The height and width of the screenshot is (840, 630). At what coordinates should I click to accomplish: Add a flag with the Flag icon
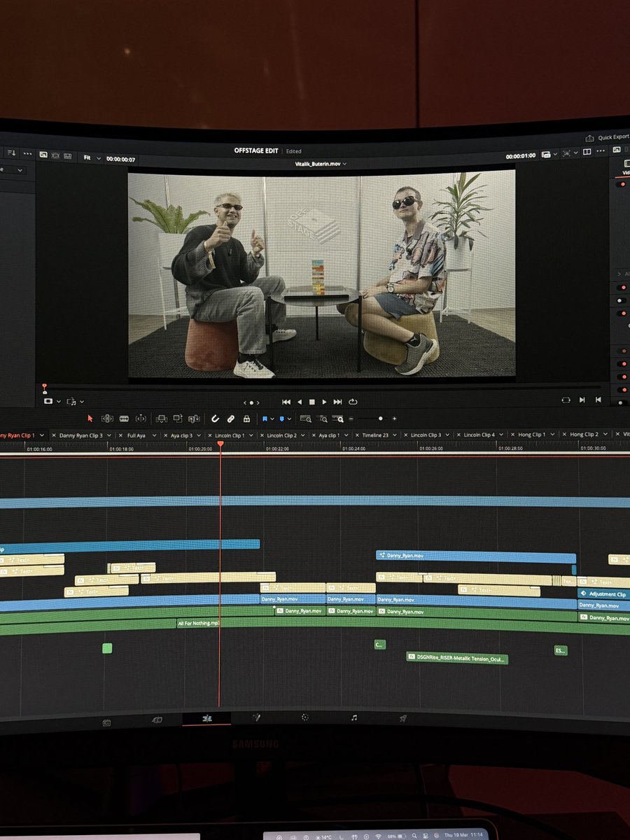click(265, 419)
